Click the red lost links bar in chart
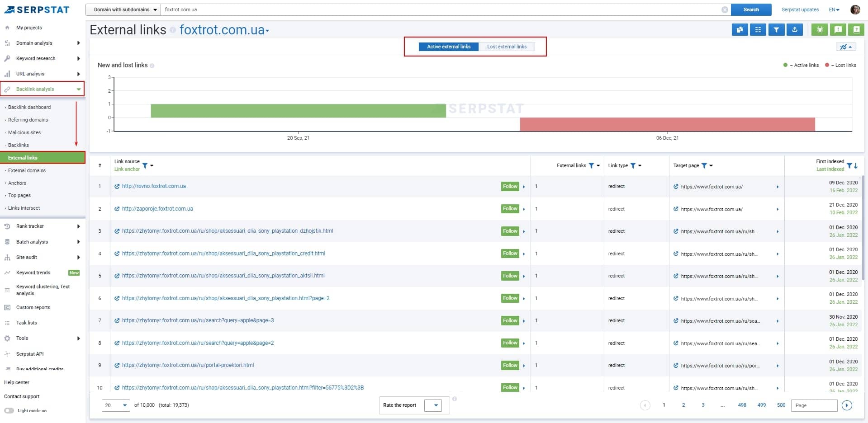868x423 pixels. tap(667, 124)
